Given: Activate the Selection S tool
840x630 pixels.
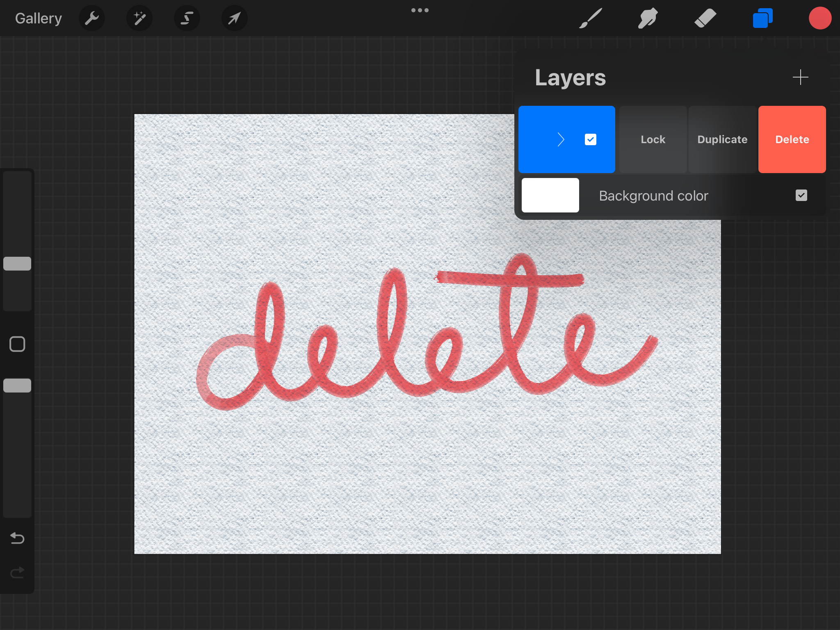Looking at the screenshot, I should point(187,18).
